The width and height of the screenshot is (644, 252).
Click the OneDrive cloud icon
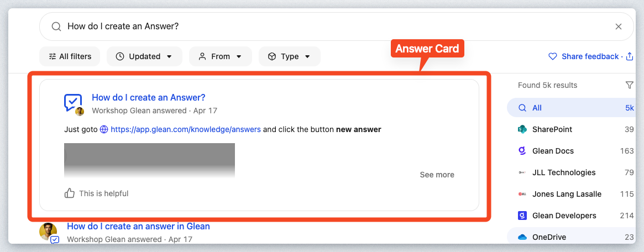point(522,237)
